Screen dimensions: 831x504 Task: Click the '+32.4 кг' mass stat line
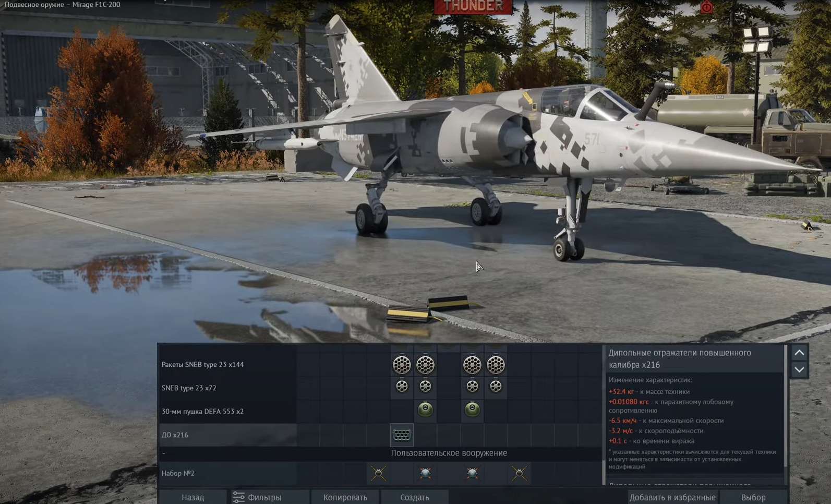[649, 391]
